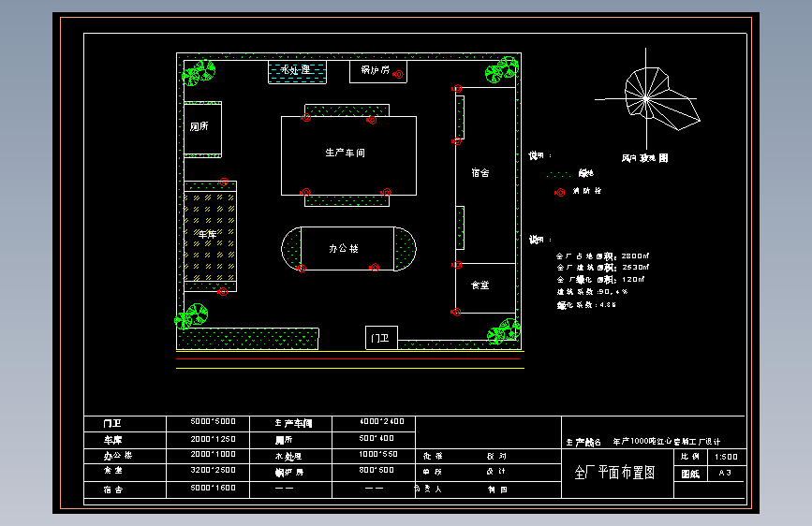
Task: Click the 全厂平面布置图 title
Action: [614, 472]
